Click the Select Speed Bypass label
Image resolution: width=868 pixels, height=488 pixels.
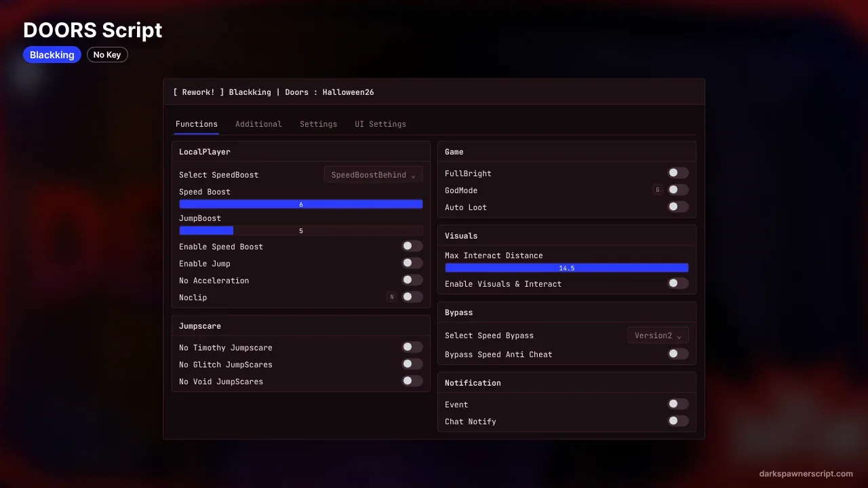tap(489, 335)
